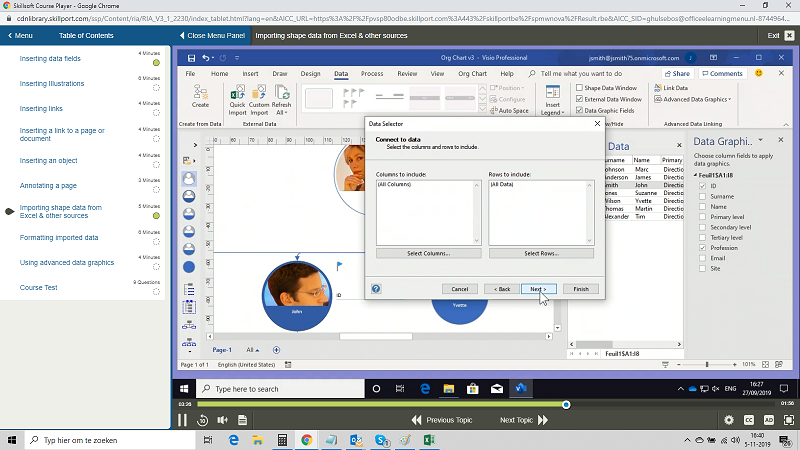The height and width of the screenshot is (450, 800).
Task: Expand the data graphics gallery arrow
Action: (x=482, y=109)
